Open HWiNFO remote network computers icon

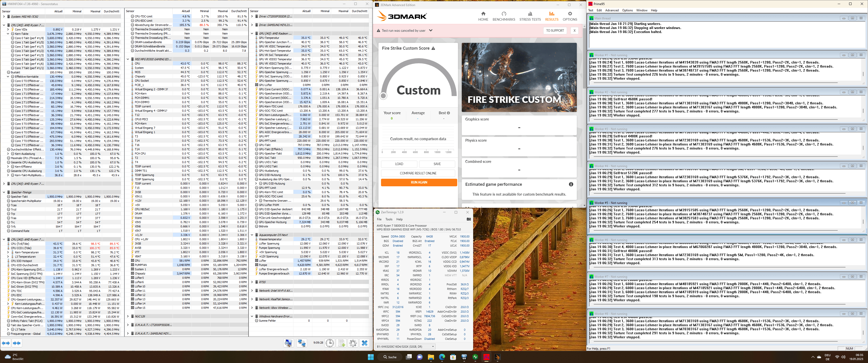301,343
